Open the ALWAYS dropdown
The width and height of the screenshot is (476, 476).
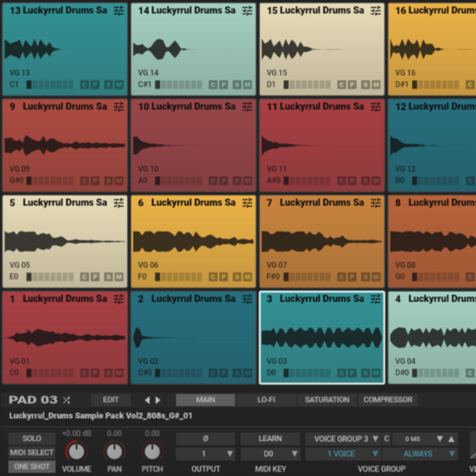point(420,454)
